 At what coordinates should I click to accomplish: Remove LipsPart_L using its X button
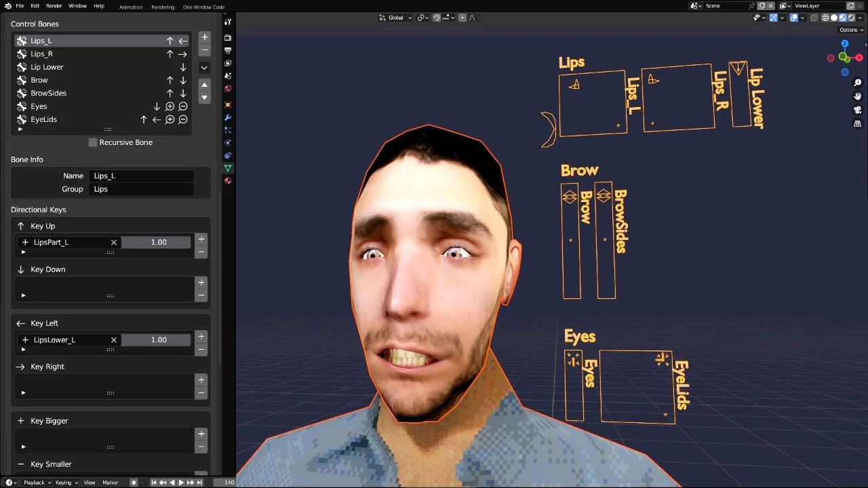click(113, 242)
